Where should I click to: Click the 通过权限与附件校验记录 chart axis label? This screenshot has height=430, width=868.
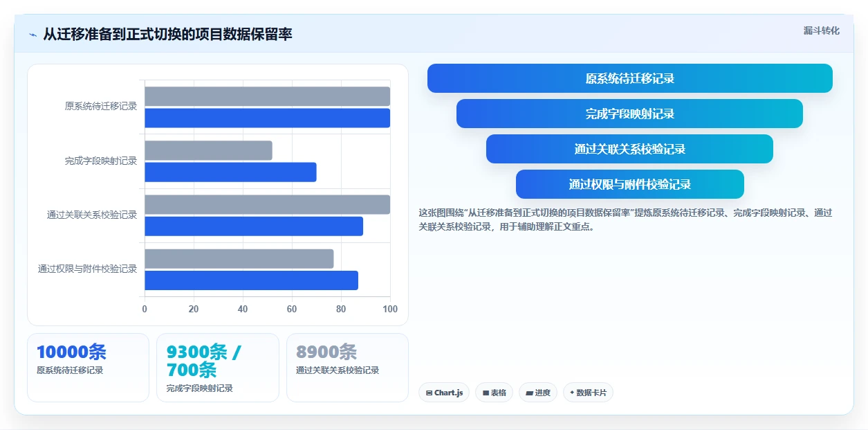[x=87, y=269]
